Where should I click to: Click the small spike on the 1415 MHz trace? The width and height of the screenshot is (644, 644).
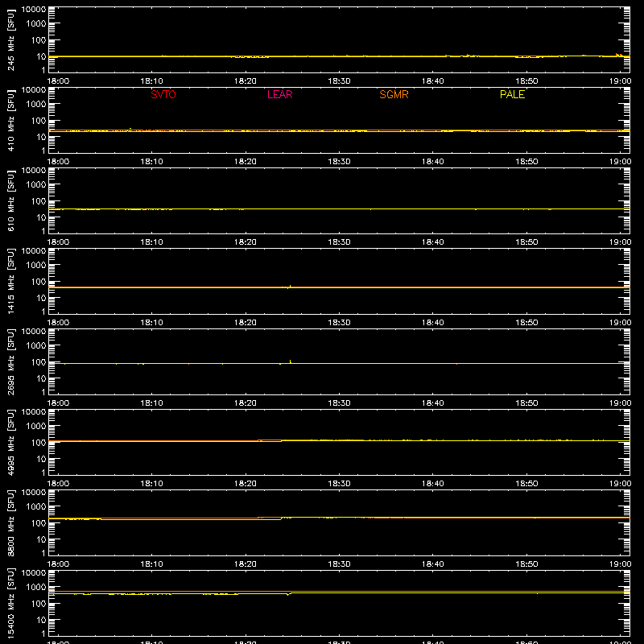[x=290, y=287]
